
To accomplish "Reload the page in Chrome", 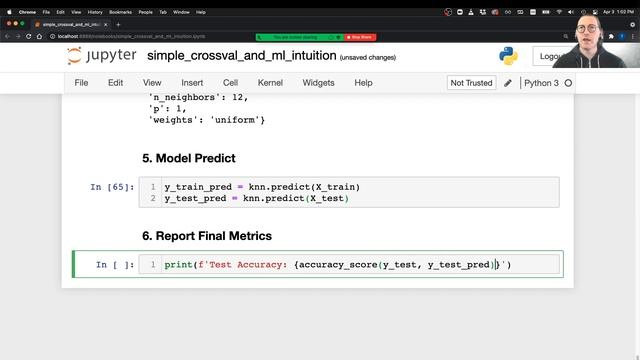I will pyautogui.click(x=29, y=36).
